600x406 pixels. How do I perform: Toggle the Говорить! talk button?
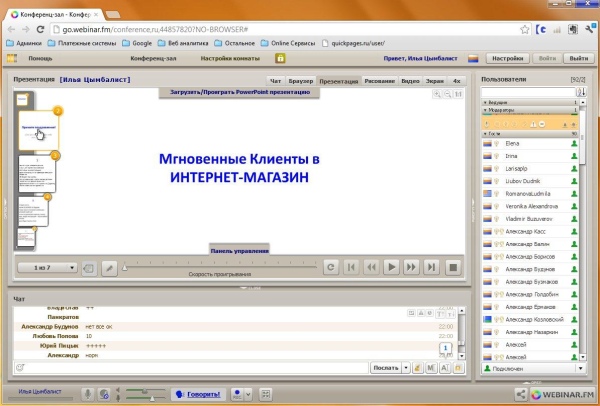click(x=195, y=394)
